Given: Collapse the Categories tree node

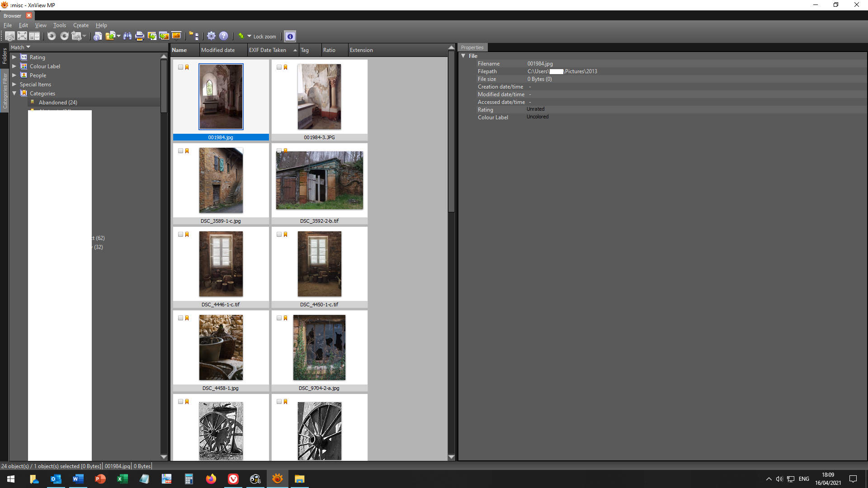Looking at the screenshot, I should pos(14,94).
